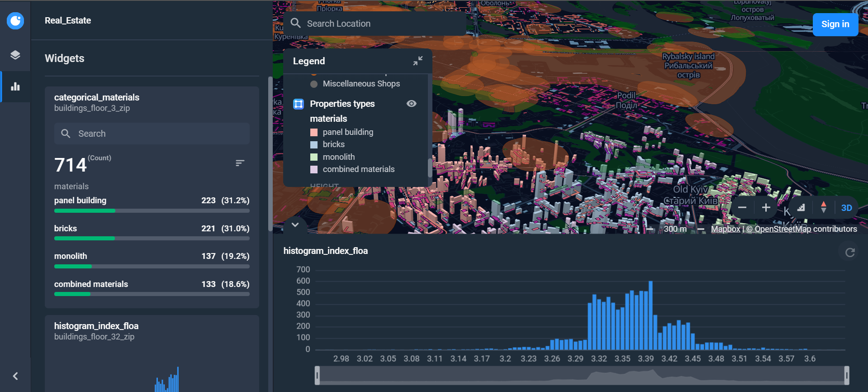Select the bricks category row
The image size is (868, 392).
[152, 233]
